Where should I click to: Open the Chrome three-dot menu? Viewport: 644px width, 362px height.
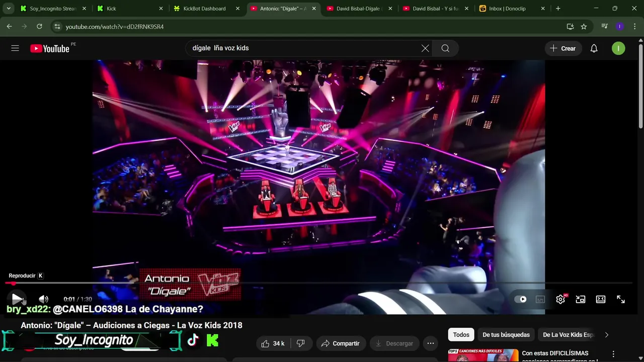(x=634, y=27)
